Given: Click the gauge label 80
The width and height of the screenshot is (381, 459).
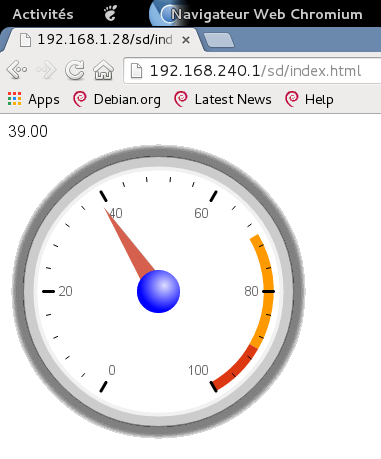Looking at the screenshot, I should pyautogui.click(x=251, y=291).
